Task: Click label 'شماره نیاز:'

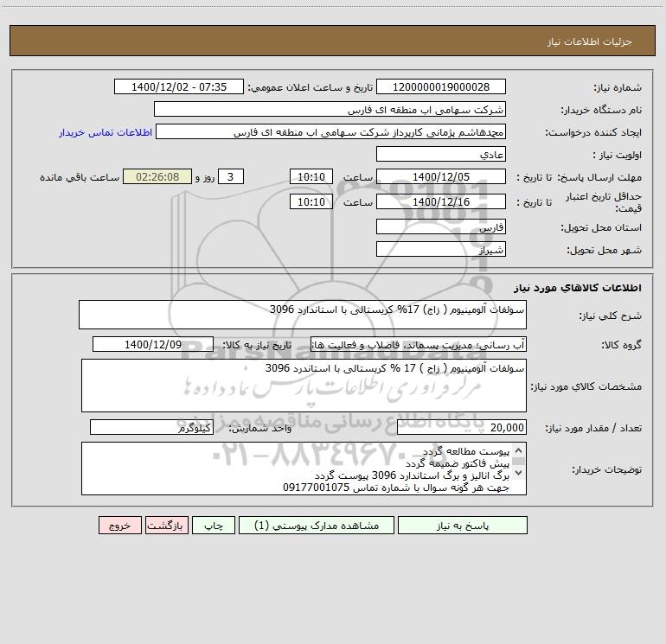Action: pyautogui.click(x=618, y=87)
